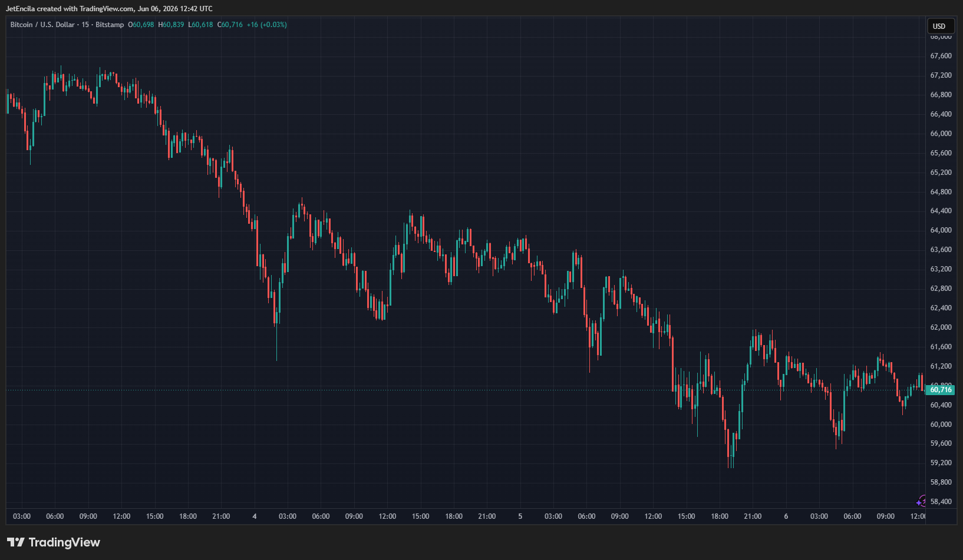This screenshot has width=963, height=560.
Task: Click the Bitcoin / U.S. Dollar symbol title
Action: tap(42, 25)
